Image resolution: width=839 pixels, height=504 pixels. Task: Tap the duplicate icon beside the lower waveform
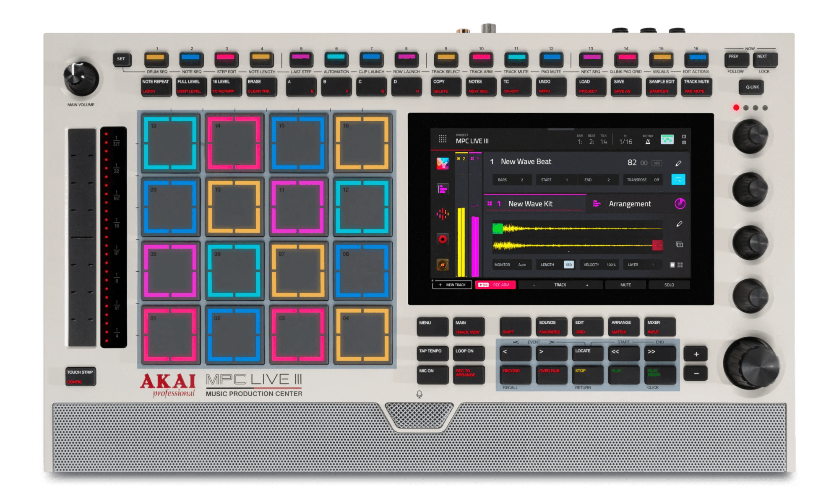(x=680, y=244)
